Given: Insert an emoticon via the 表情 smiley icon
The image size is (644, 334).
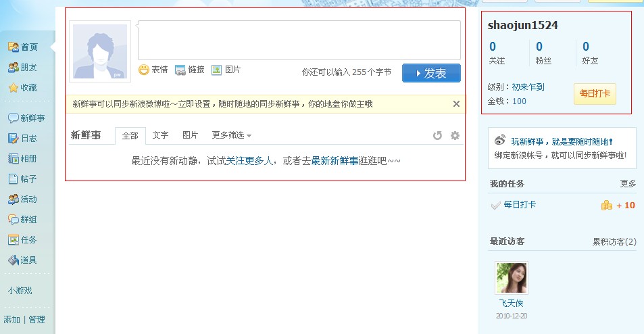Looking at the screenshot, I should tap(144, 70).
